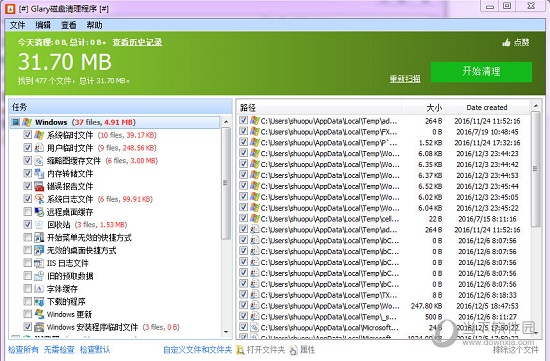Screen dimensions: 550x361
Task: Click the 系统临时文件 category icon
Action: [39, 135]
